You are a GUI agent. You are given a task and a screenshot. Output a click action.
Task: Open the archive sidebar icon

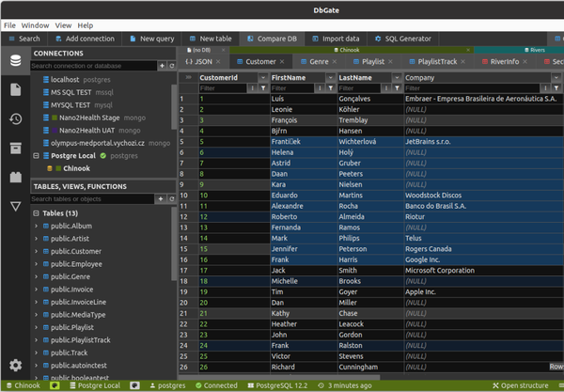[x=15, y=148]
